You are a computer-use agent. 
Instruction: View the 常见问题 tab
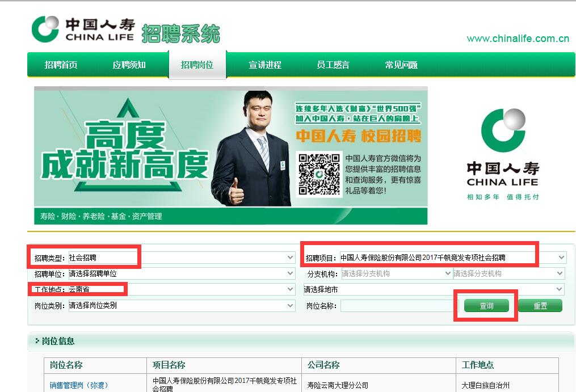(x=401, y=65)
